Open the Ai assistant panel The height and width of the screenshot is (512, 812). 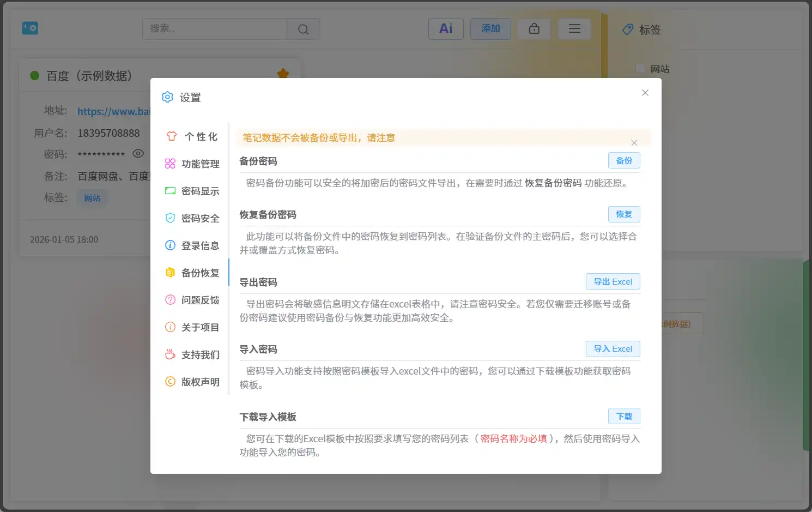click(x=446, y=28)
